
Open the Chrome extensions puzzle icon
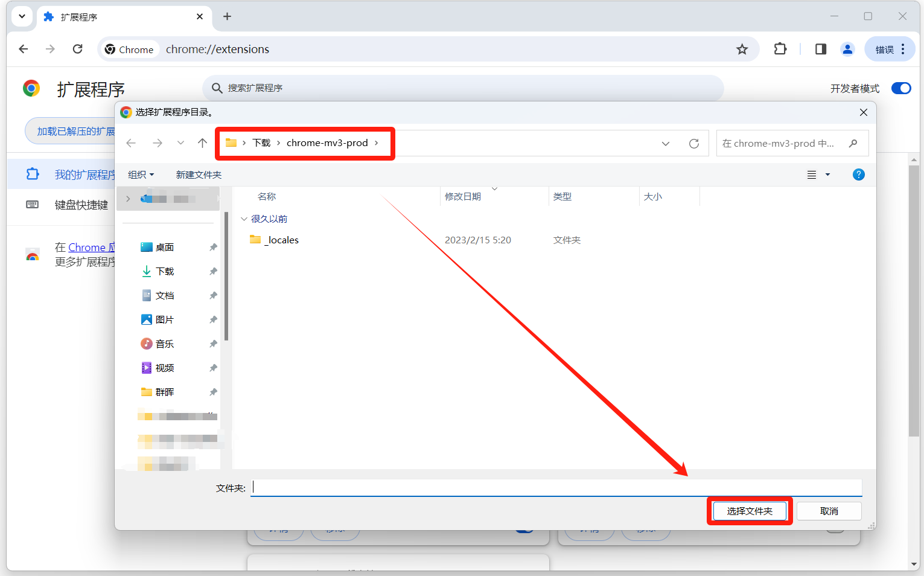tap(780, 50)
